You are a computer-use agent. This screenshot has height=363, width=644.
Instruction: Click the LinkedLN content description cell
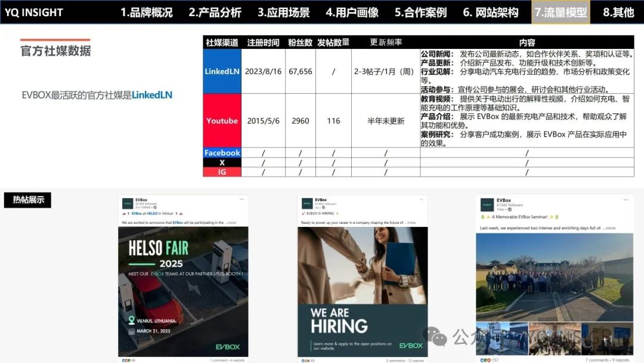[527, 71]
